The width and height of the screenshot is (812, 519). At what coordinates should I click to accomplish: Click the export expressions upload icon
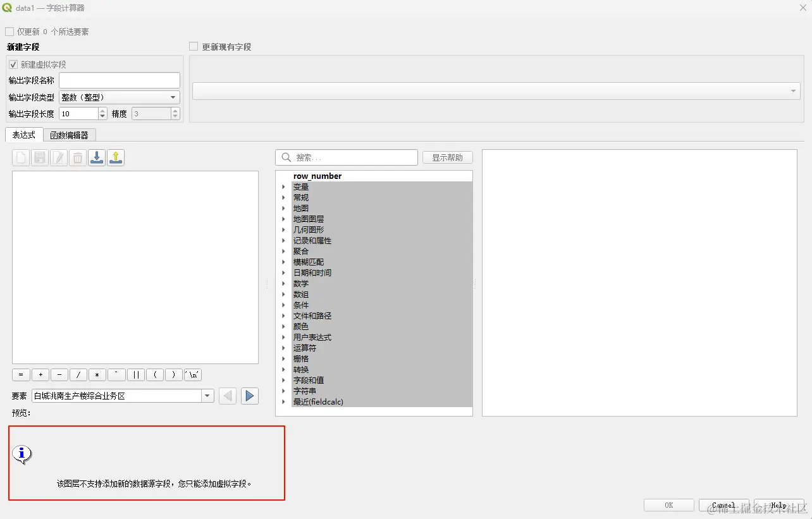[x=116, y=158]
